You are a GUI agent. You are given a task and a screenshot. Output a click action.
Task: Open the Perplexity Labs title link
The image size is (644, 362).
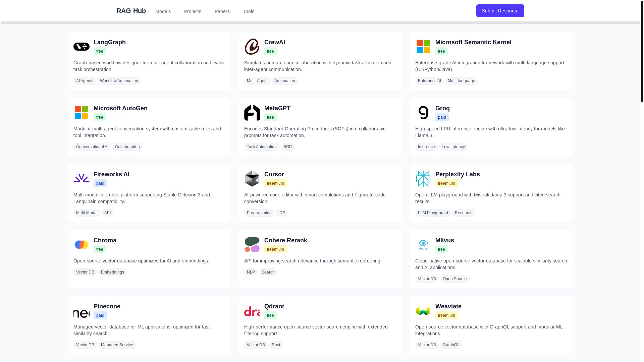pos(458,174)
